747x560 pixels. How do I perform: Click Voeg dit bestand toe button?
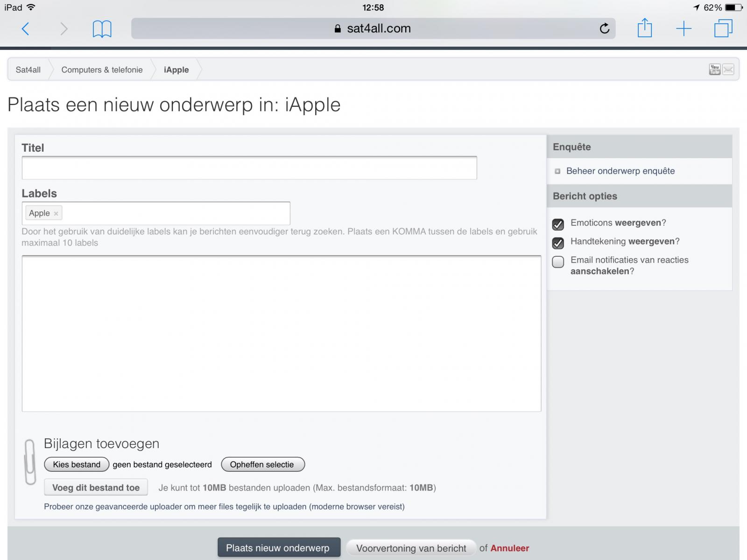(x=96, y=488)
